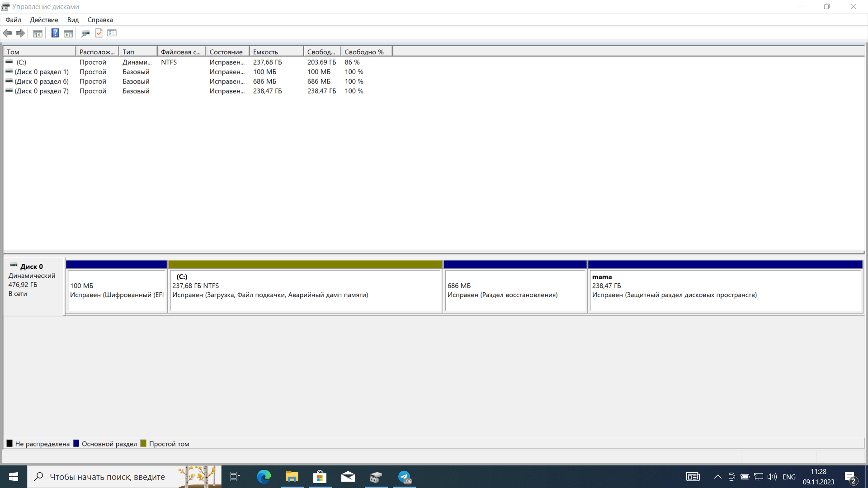Click the connect to virtual disk icon
The width and height of the screenshot is (868, 488).
pos(85,33)
